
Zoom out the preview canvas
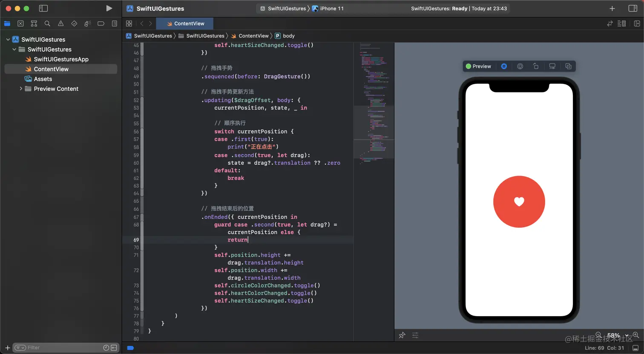598,335
